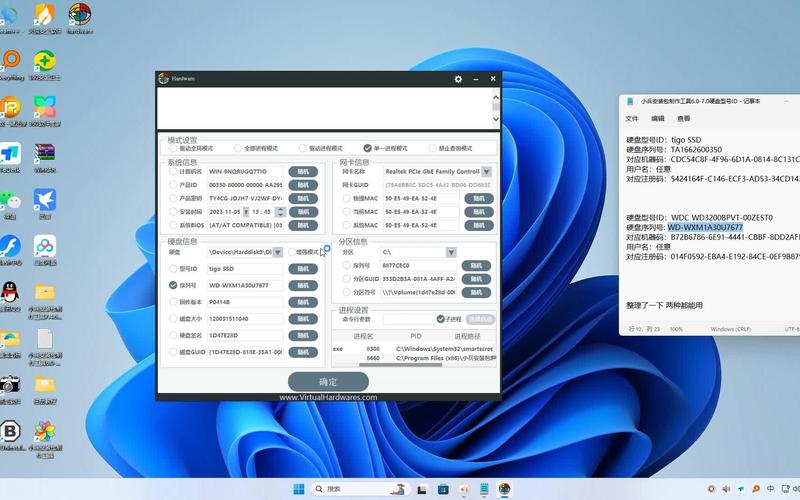The image size is (800, 500).
Task: Click the WIN-9NQRUGQ7TIO computer name field
Action: click(245, 171)
